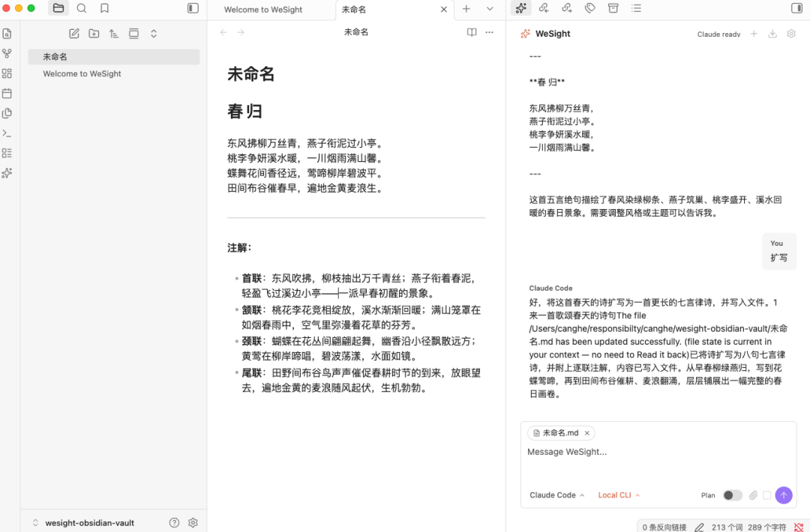Toggle the Plan mode switch

[732, 495]
